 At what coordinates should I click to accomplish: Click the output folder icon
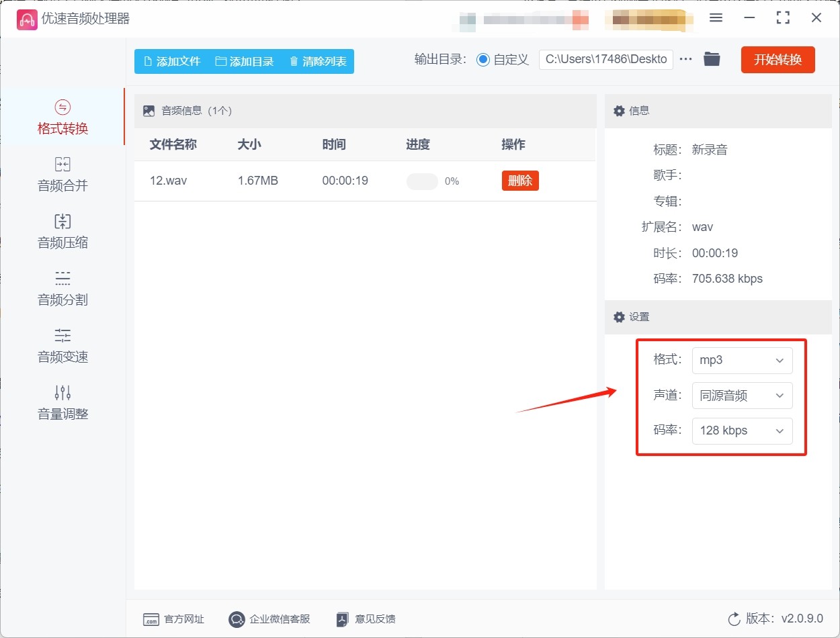[712, 59]
